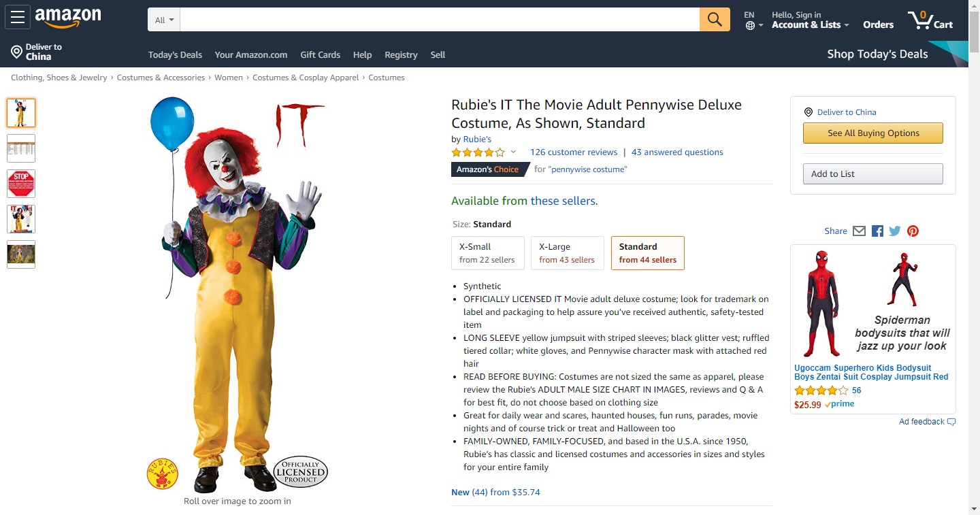Image resolution: width=980 pixels, height=515 pixels.
Task: Select the Standard size option
Action: (x=648, y=253)
